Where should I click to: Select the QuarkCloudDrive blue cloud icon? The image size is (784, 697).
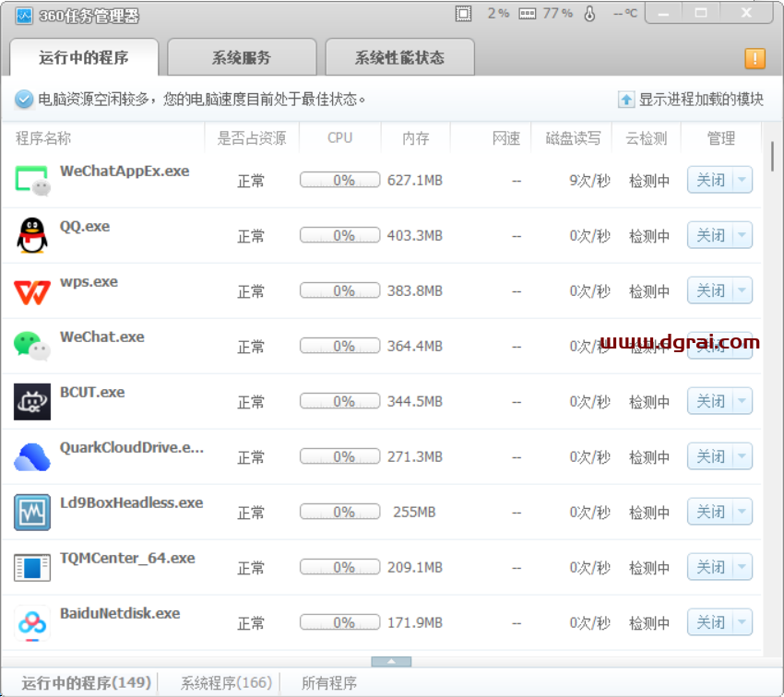[32, 456]
